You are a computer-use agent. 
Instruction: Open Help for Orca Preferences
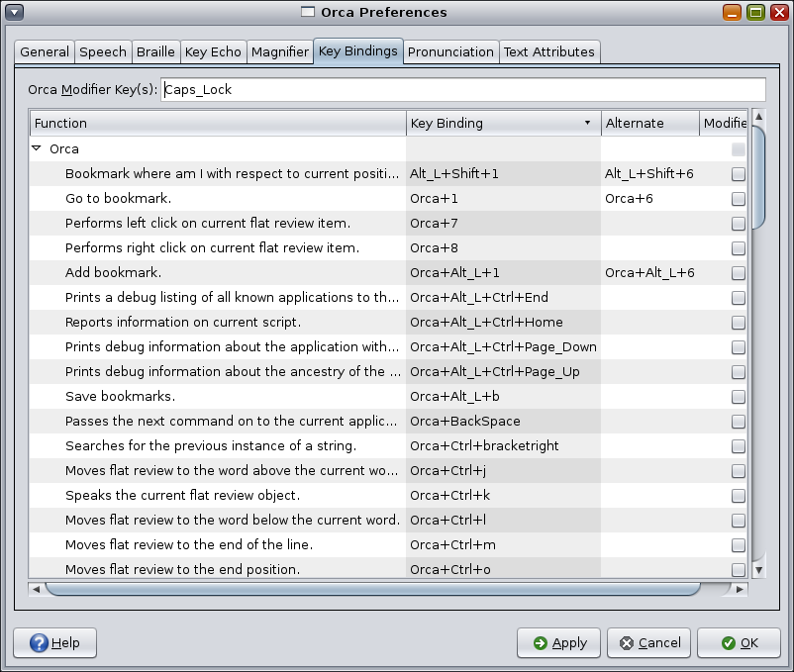click(54, 643)
